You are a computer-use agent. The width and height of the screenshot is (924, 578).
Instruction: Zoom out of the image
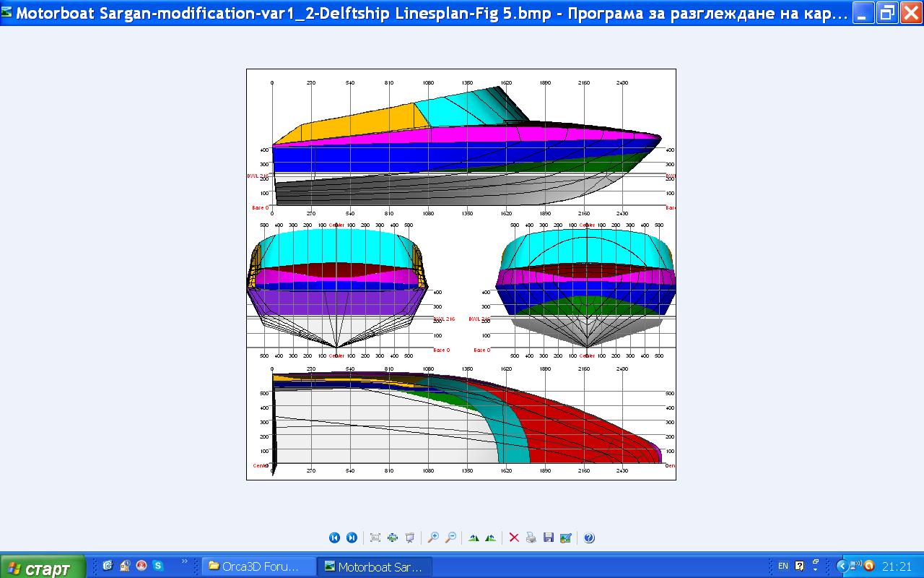tap(450, 538)
